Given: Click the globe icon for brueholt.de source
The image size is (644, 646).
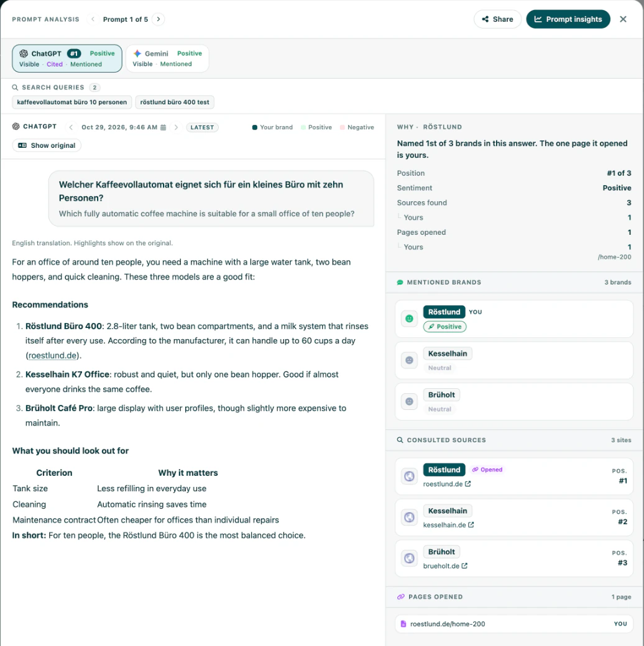Looking at the screenshot, I should point(409,558).
